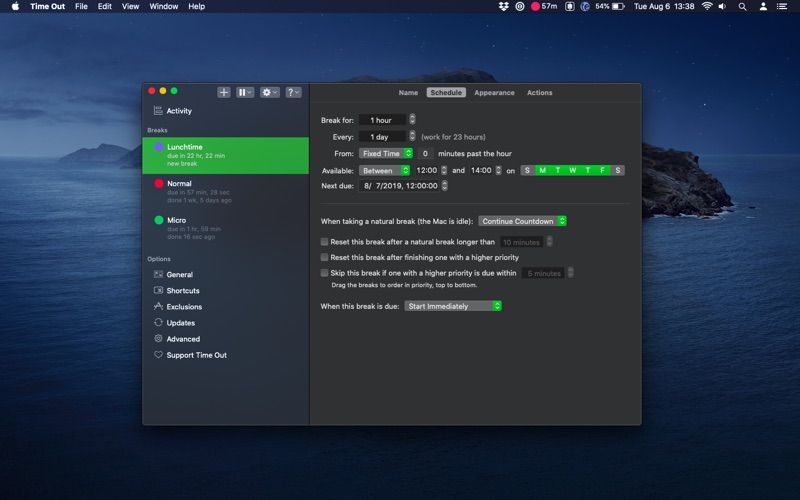Open the Continue Countdown dropdown
Image resolution: width=800 pixels, height=500 pixels.
pos(522,221)
